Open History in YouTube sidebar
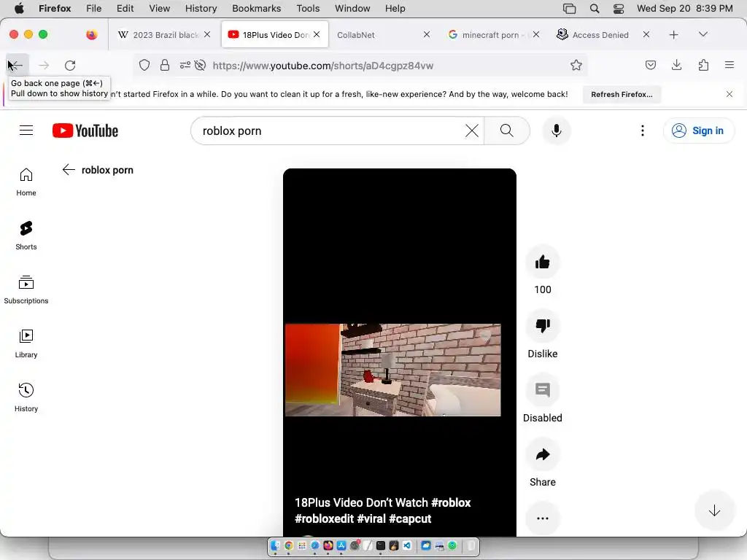This screenshot has width=747, height=560. (x=26, y=397)
